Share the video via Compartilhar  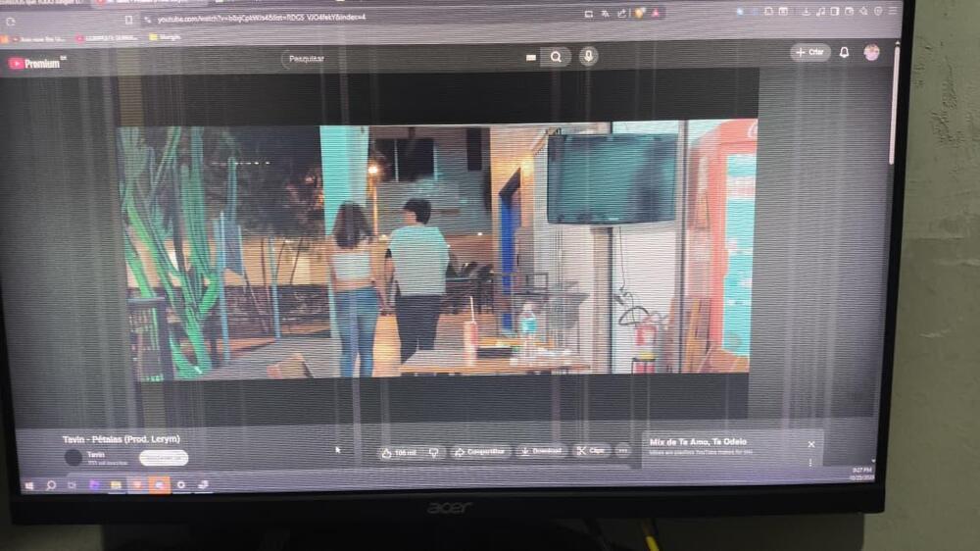click(480, 452)
